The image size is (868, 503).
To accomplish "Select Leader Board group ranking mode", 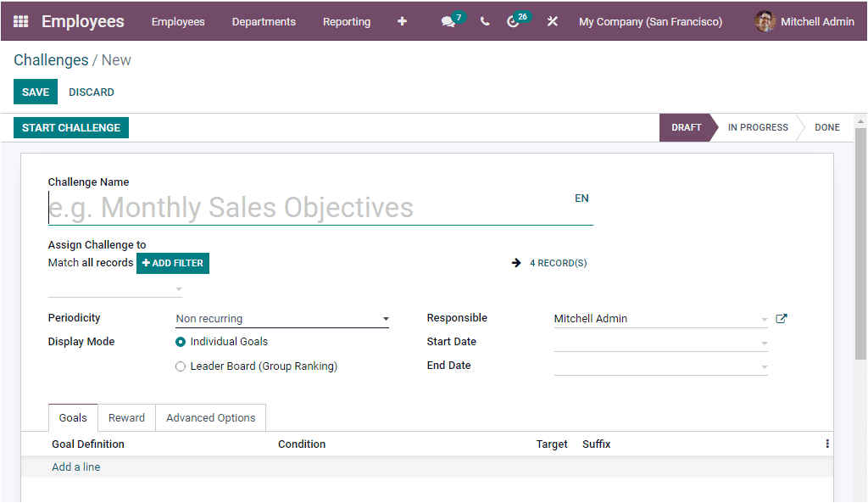I will pos(179,366).
